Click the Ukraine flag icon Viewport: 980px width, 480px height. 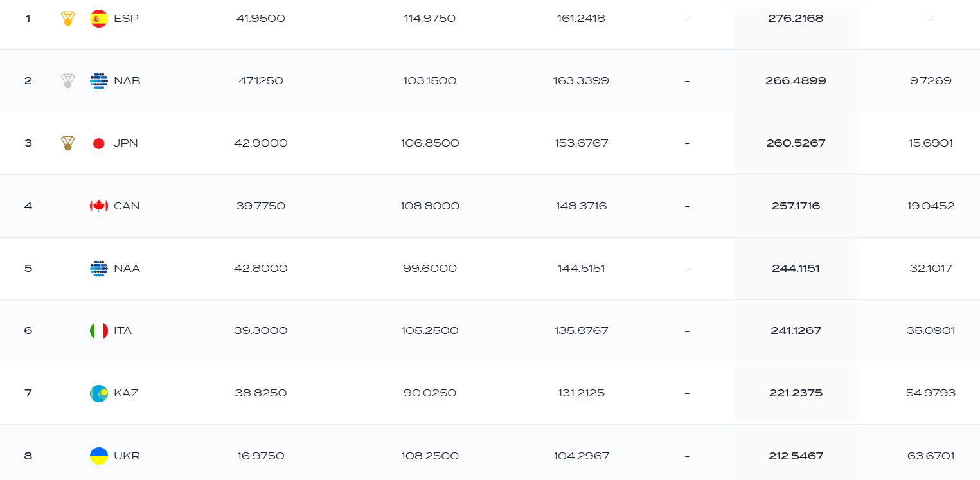coord(99,456)
